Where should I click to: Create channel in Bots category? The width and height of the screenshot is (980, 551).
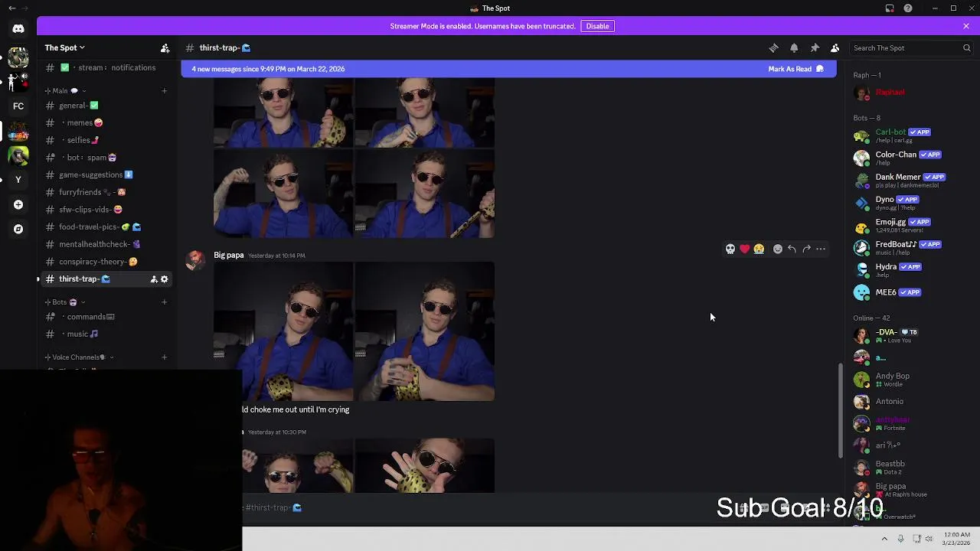[x=164, y=302]
